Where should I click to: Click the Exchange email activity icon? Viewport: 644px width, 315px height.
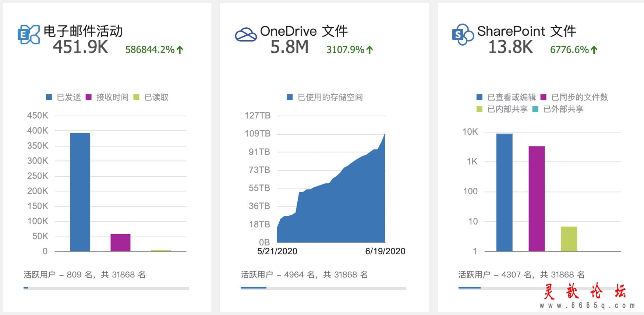point(29,35)
